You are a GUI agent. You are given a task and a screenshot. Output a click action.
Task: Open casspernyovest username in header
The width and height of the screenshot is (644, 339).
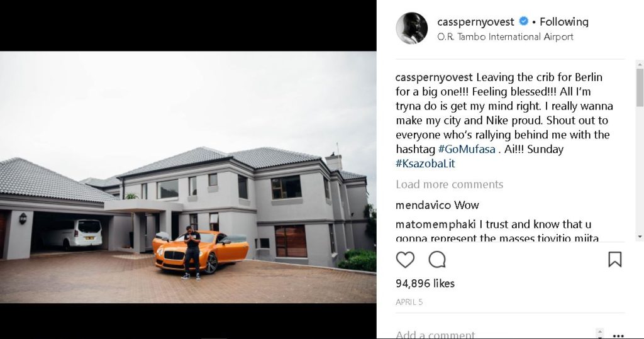pyautogui.click(x=475, y=22)
